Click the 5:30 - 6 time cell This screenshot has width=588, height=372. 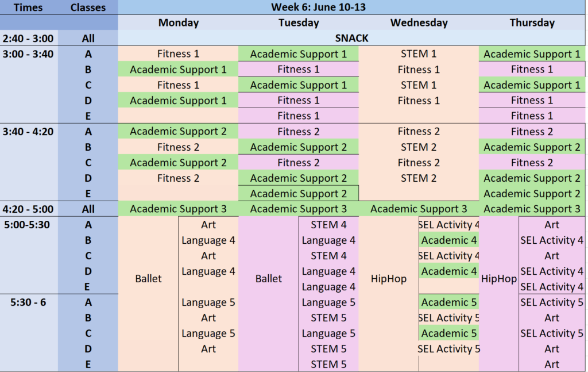coord(29,302)
